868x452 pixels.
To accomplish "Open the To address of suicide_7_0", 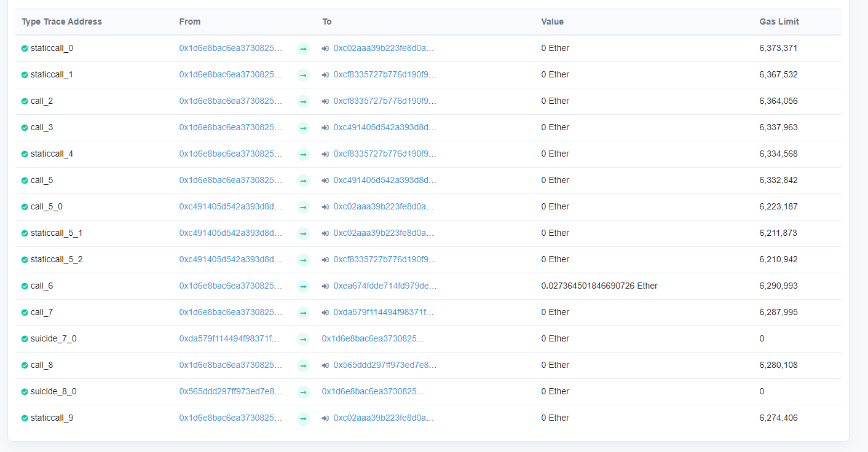I will (x=373, y=338).
